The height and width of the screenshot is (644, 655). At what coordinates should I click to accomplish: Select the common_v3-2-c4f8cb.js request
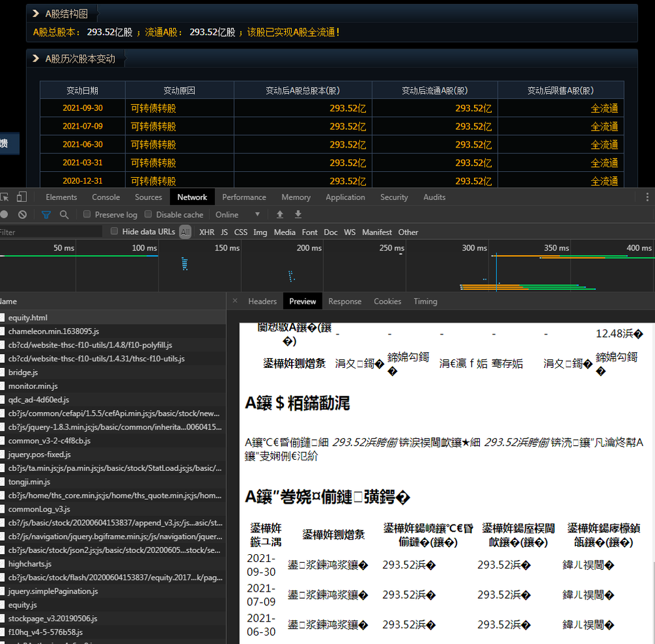coord(113,441)
